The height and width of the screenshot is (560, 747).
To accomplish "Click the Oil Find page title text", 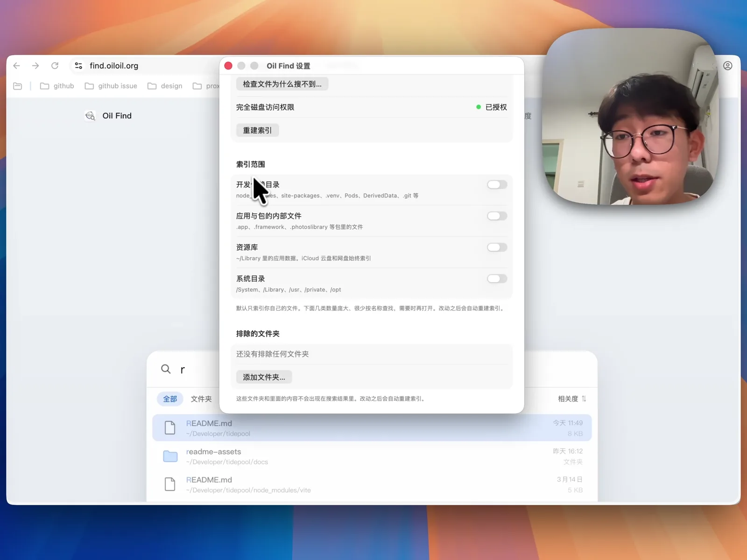I will pos(117,116).
